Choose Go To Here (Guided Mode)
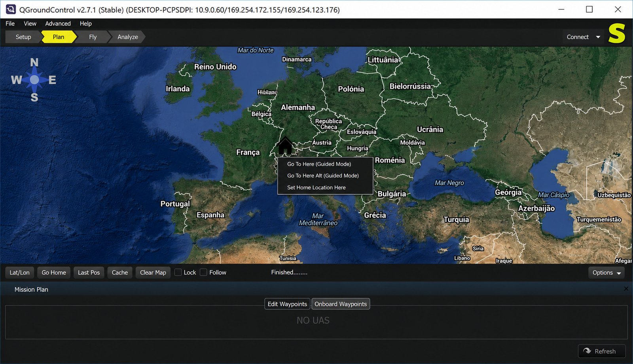This screenshot has height=364, width=633. [325, 164]
